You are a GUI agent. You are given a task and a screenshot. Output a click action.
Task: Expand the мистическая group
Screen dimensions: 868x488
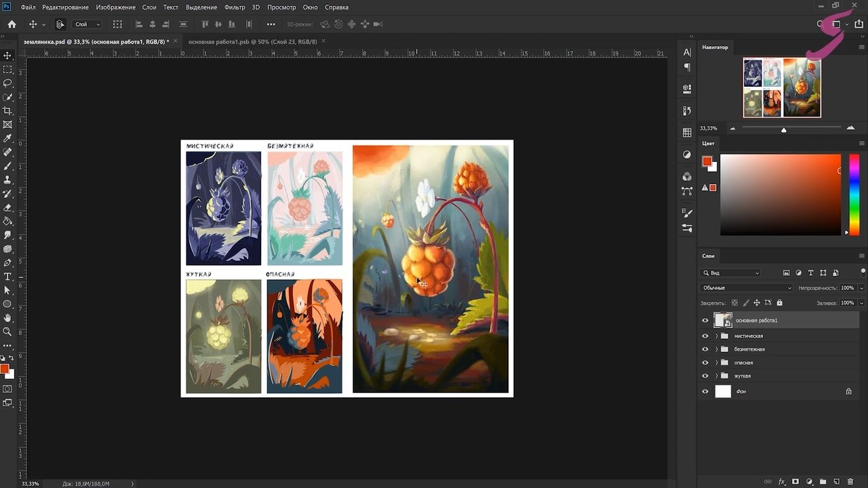point(716,336)
